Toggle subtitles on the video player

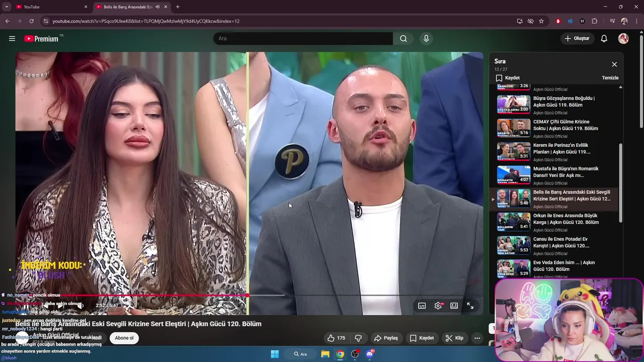click(422, 306)
